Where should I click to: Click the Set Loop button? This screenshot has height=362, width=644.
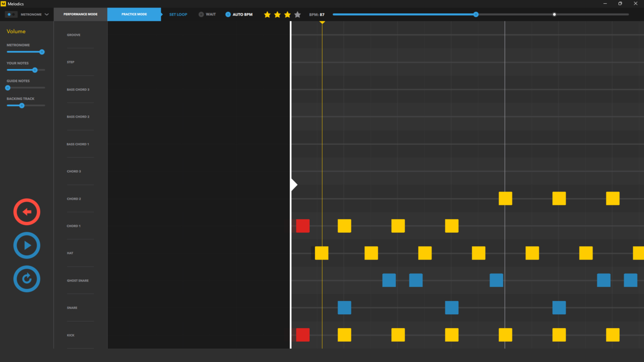click(x=178, y=14)
